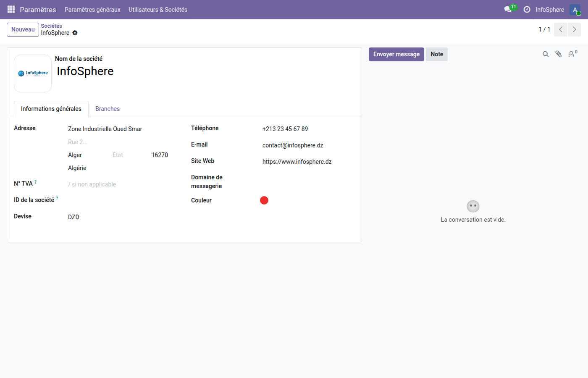Create a company with the Nouveau button
This screenshot has width=588, height=378.
23,29
